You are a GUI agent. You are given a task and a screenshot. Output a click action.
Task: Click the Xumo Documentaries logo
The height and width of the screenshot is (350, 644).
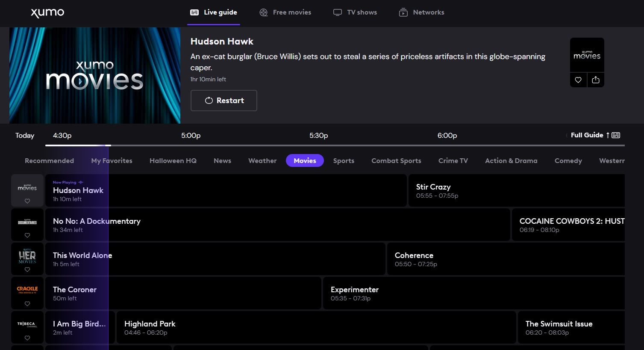click(x=27, y=222)
